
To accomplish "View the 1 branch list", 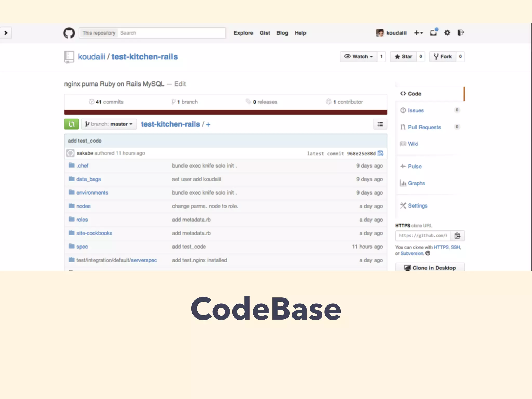I will (x=184, y=102).
